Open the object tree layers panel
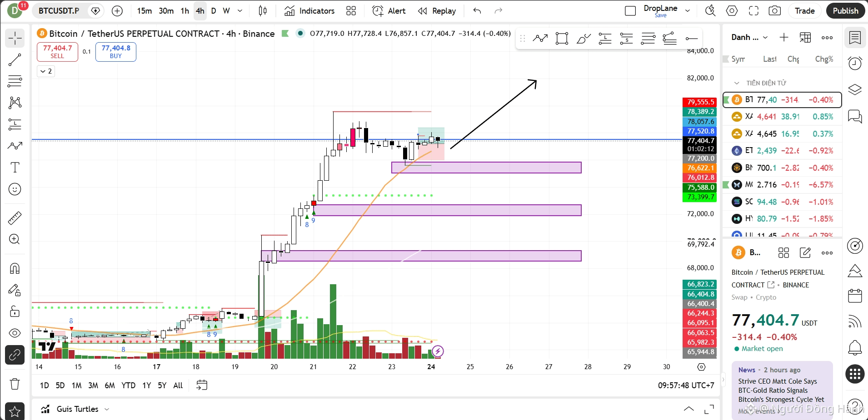The height and width of the screenshot is (420, 868). point(855,89)
